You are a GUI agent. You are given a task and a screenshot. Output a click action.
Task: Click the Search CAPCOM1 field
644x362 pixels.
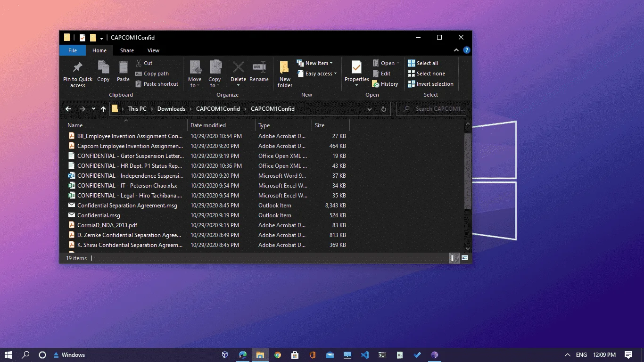[431, 109]
